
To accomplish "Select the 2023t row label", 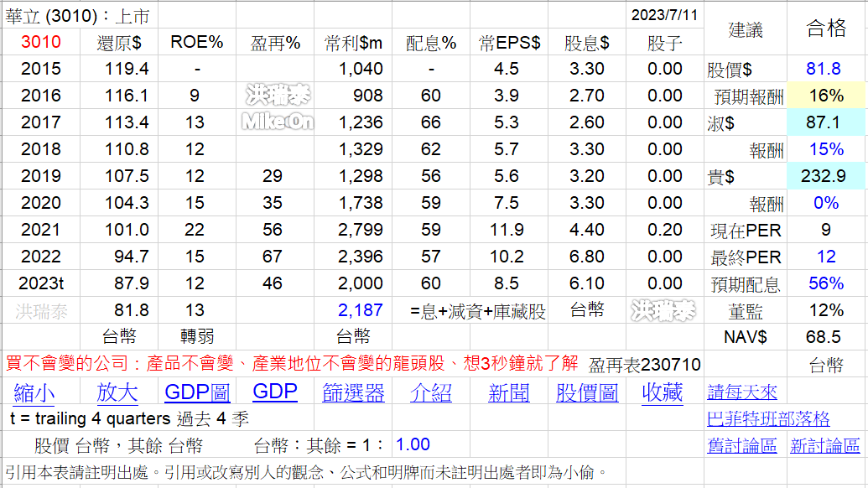I will coord(41,283).
